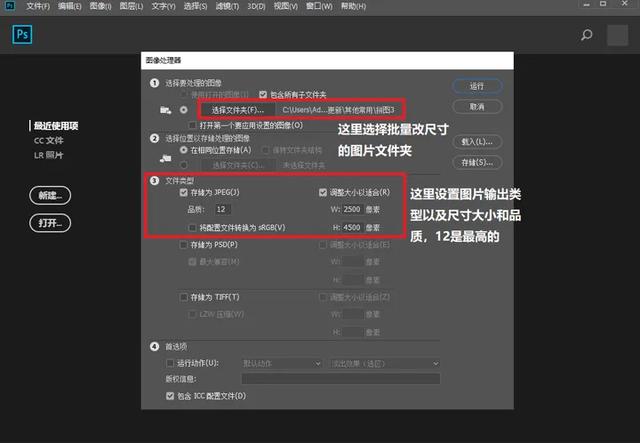The height and width of the screenshot is (443, 640).
Task: Open the 默认动作 action set dropdown
Action: pyautogui.click(x=282, y=363)
